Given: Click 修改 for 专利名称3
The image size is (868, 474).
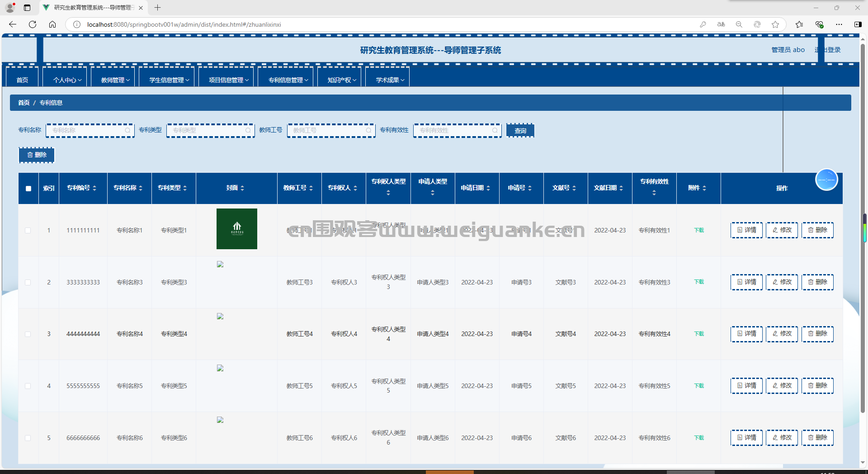Looking at the screenshot, I should tap(782, 282).
